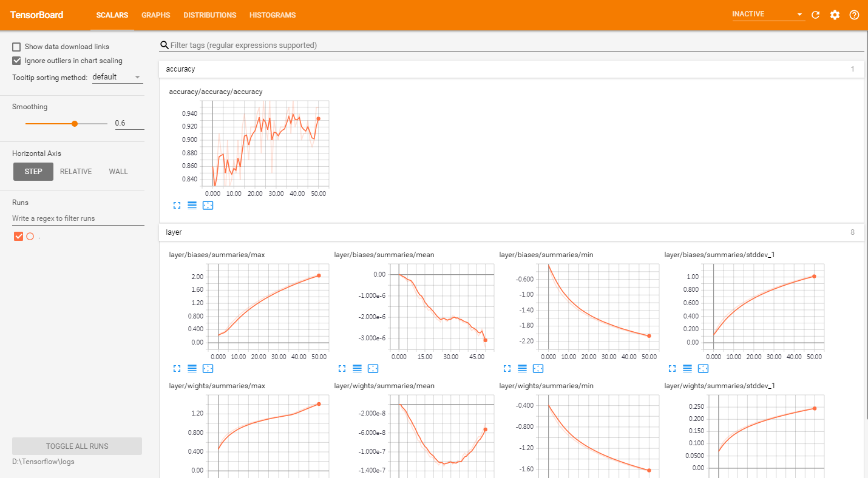Viewport: 868px width, 478px height.
Task: Open the Tooltip sorting method dropdown
Action: 117,77
